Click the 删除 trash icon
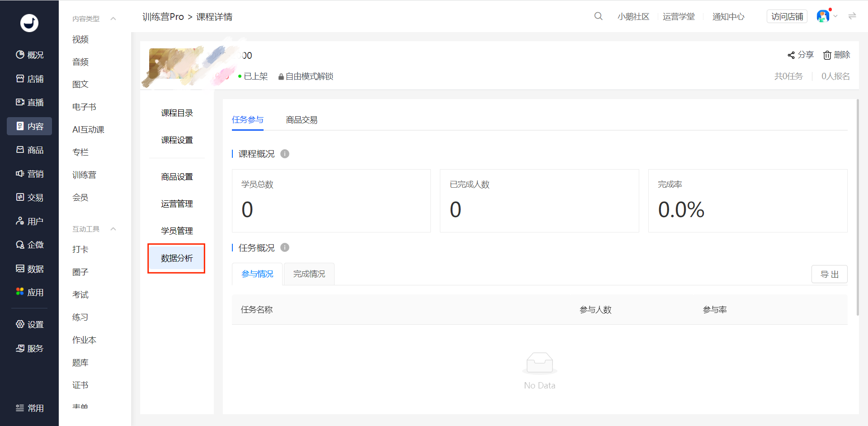This screenshot has width=868, height=426. (x=827, y=55)
